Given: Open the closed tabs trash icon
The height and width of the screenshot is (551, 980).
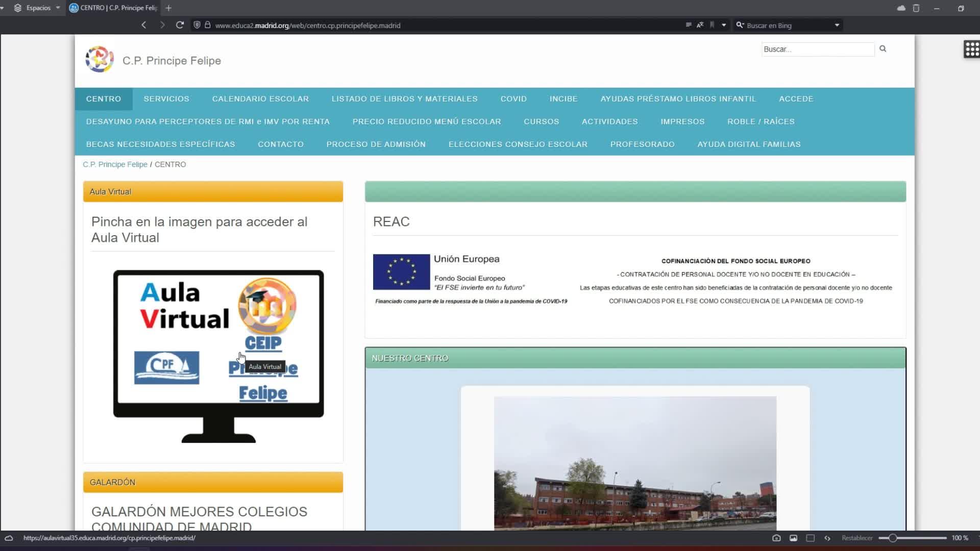Looking at the screenshot, I should 916,8.
